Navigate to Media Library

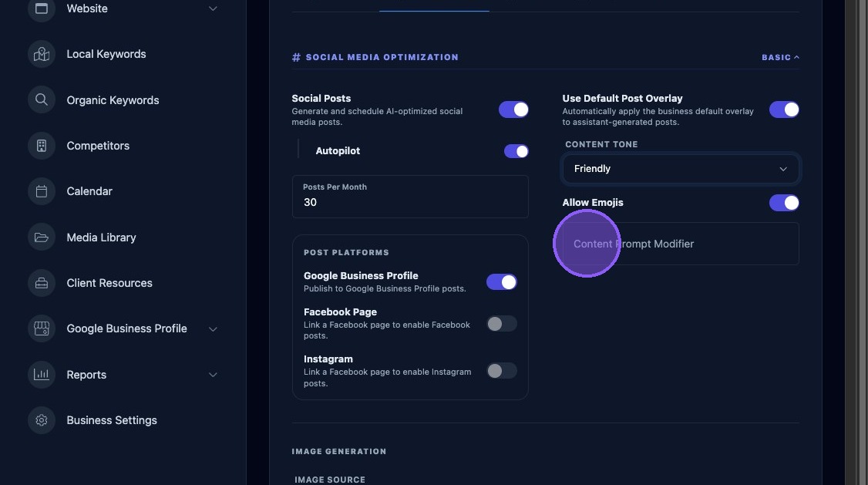pyautogui.click(x=101, y=237)
